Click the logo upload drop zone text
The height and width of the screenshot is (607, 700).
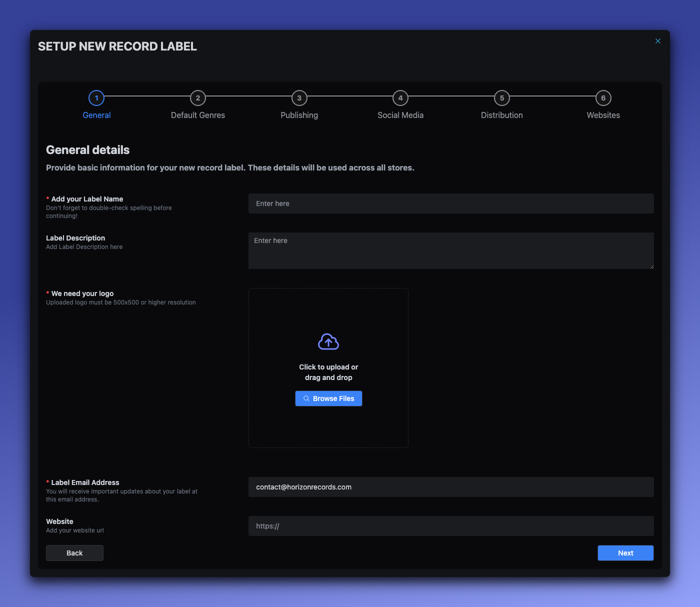(x=328, y=372)
